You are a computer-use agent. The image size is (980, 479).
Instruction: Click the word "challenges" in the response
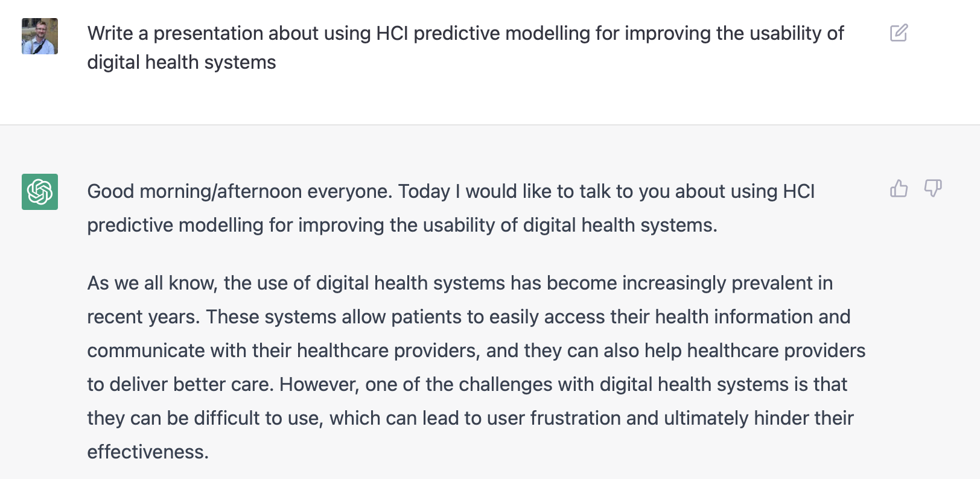tap(505, 384)
